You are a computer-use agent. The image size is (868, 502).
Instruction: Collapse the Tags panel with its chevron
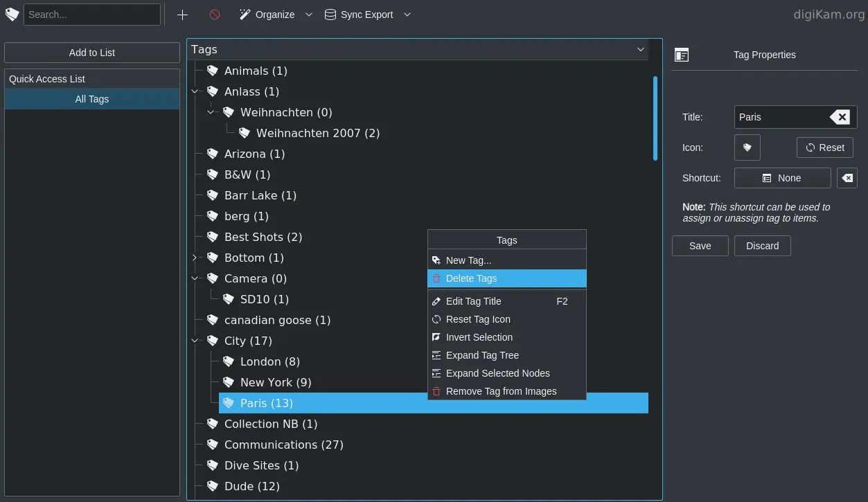coord(641,49)
